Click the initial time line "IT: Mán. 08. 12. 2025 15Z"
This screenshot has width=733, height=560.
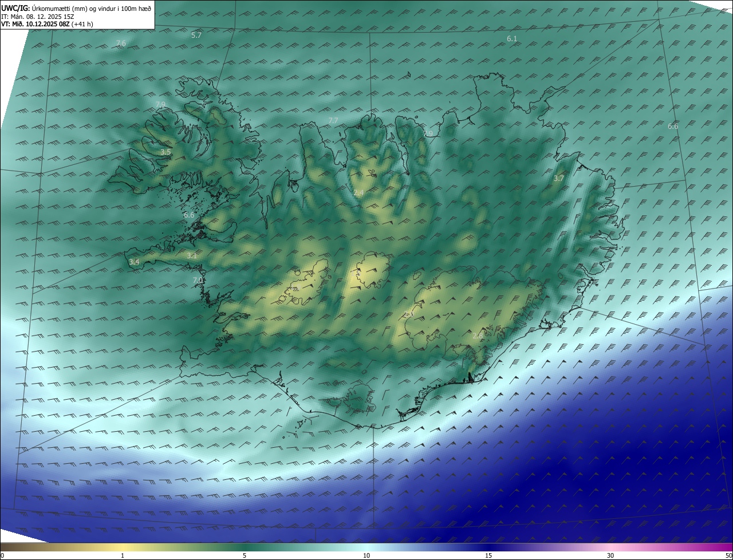coord(38,16)
